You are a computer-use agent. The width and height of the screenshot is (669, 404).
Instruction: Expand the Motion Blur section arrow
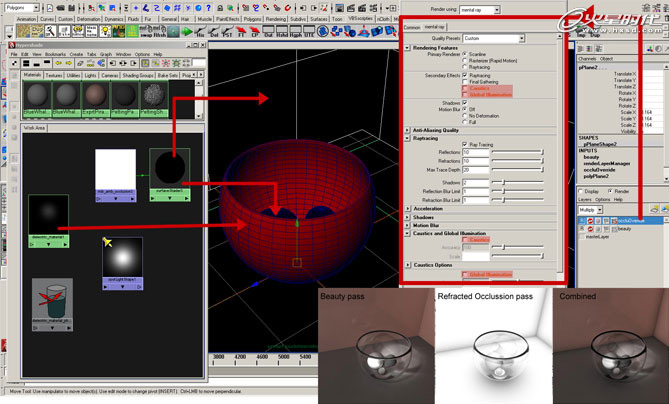(407, 225)
